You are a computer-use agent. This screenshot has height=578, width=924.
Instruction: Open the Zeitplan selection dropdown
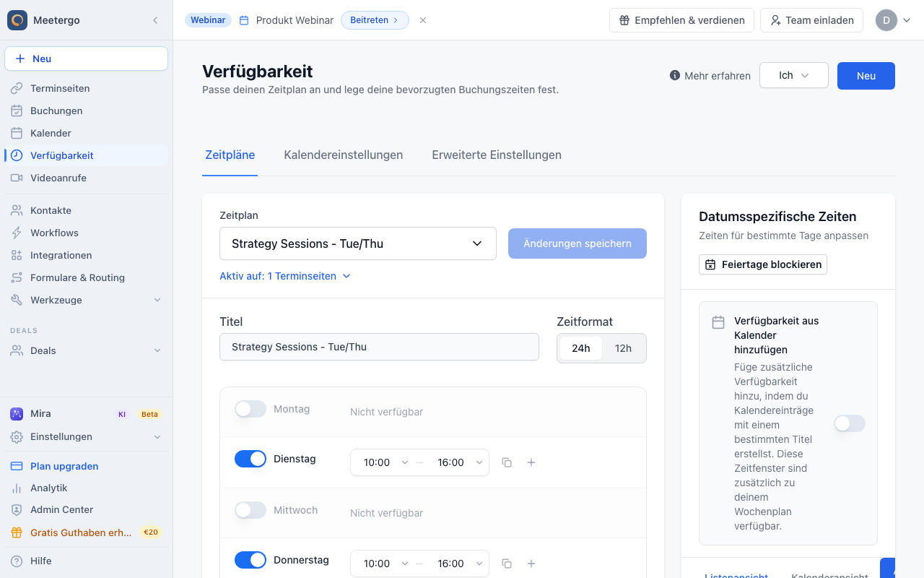coord(358,243)
